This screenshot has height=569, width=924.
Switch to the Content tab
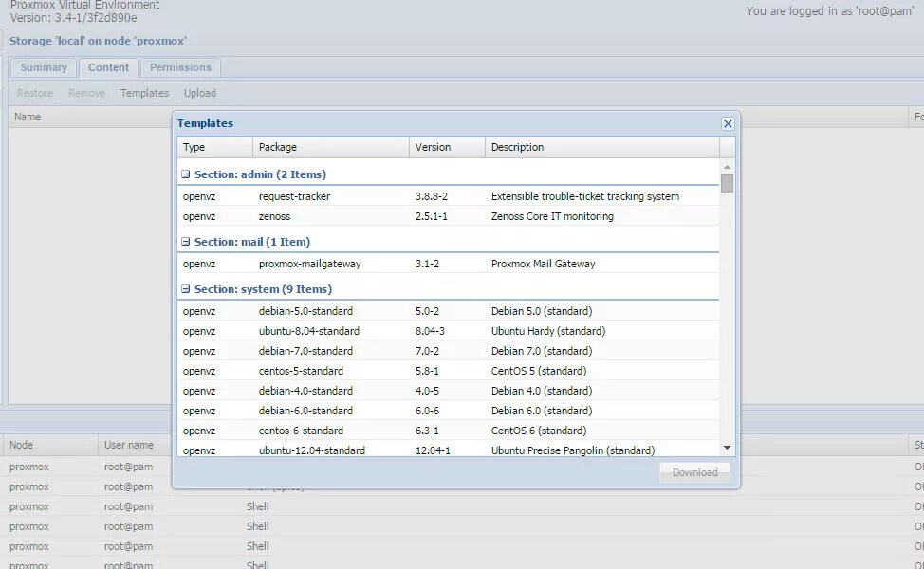[108, 67]
